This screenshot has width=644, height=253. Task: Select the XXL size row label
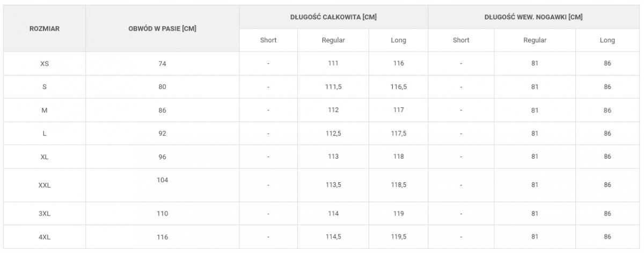[44, 185]
